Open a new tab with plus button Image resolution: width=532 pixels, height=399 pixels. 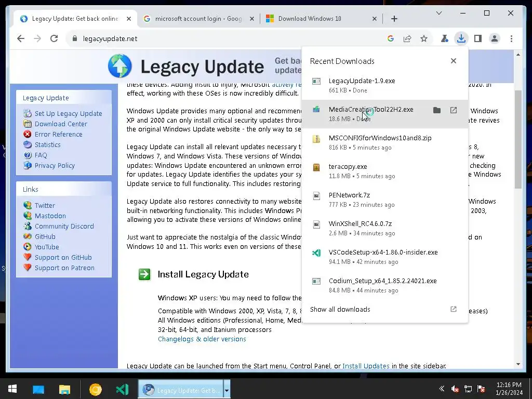click(394, 19)
